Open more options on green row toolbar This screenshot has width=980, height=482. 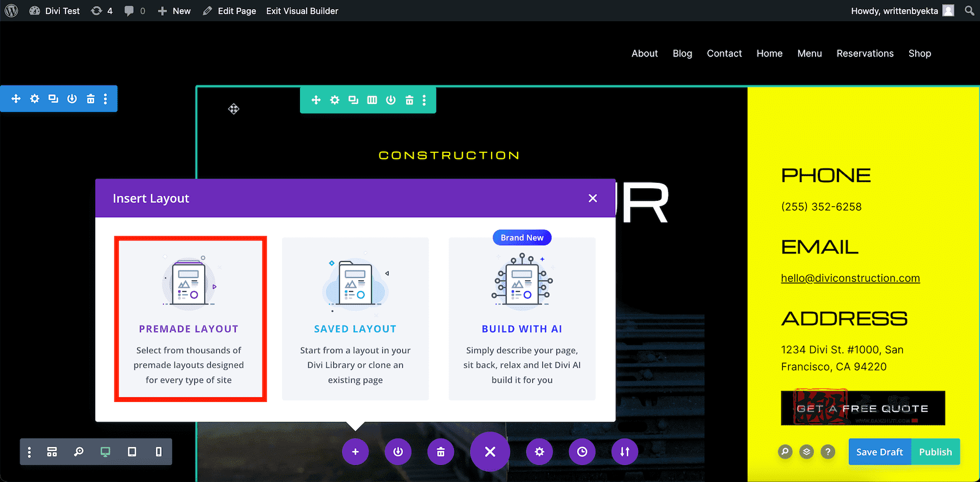click(x=424, y=100)
